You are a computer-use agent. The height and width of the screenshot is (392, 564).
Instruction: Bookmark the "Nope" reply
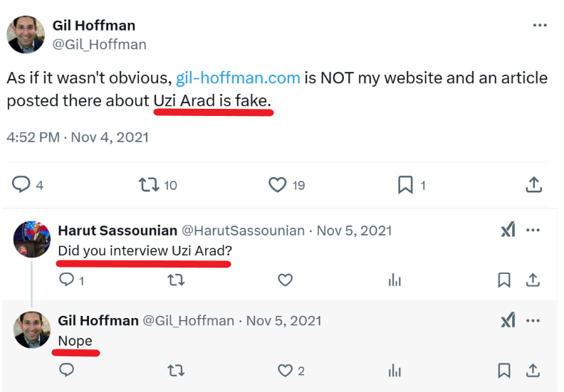coord(504,370)
